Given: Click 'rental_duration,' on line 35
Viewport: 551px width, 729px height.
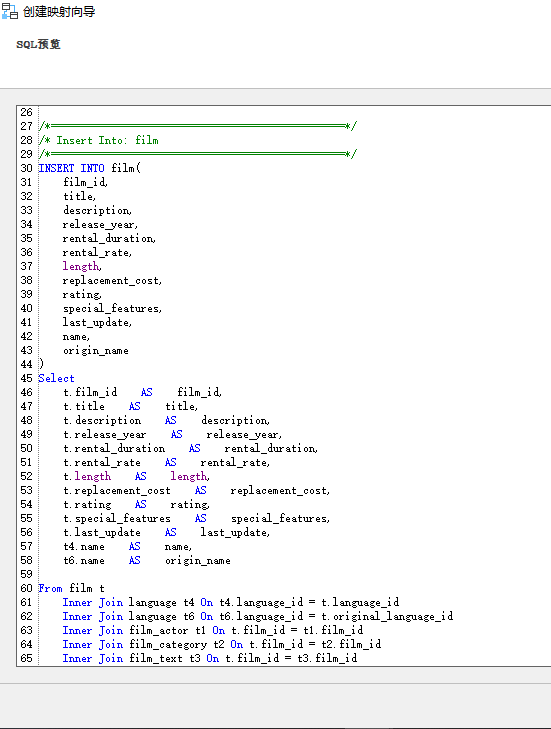Looking at the screenshot, I should coord(109,239).
